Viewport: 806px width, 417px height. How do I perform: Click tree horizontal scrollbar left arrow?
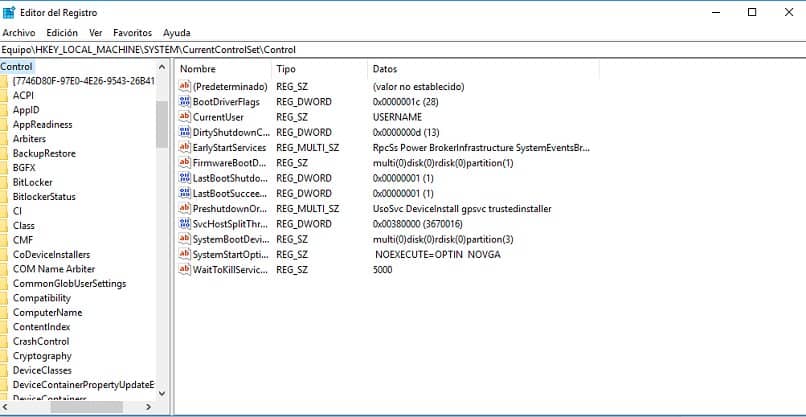[x=5, y=407]
